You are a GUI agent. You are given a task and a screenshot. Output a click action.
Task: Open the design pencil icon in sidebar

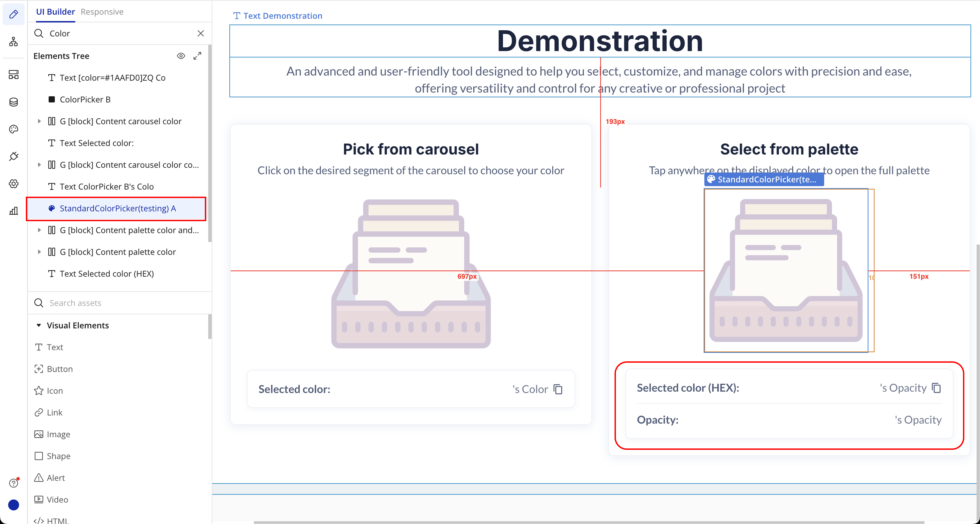(14, 14)
